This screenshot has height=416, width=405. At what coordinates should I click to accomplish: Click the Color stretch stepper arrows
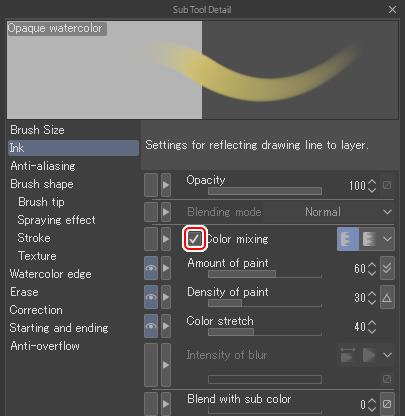coord(372,327)
